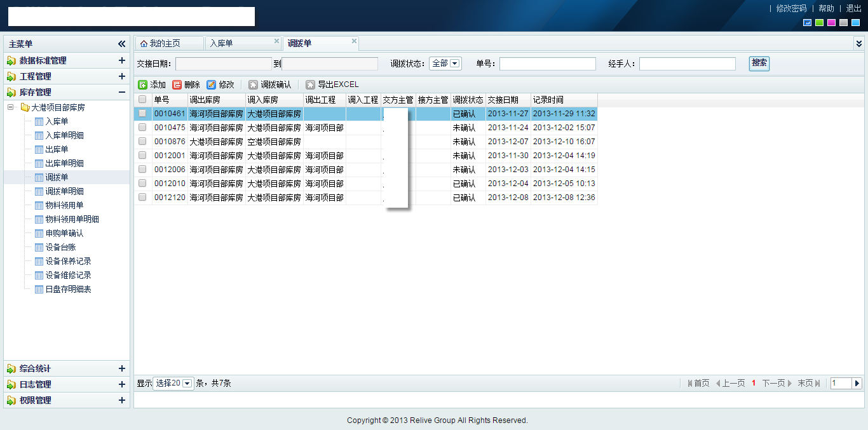Tick the checkbox for order 0010475
The image size is (868, 430).
pos(142,127)
